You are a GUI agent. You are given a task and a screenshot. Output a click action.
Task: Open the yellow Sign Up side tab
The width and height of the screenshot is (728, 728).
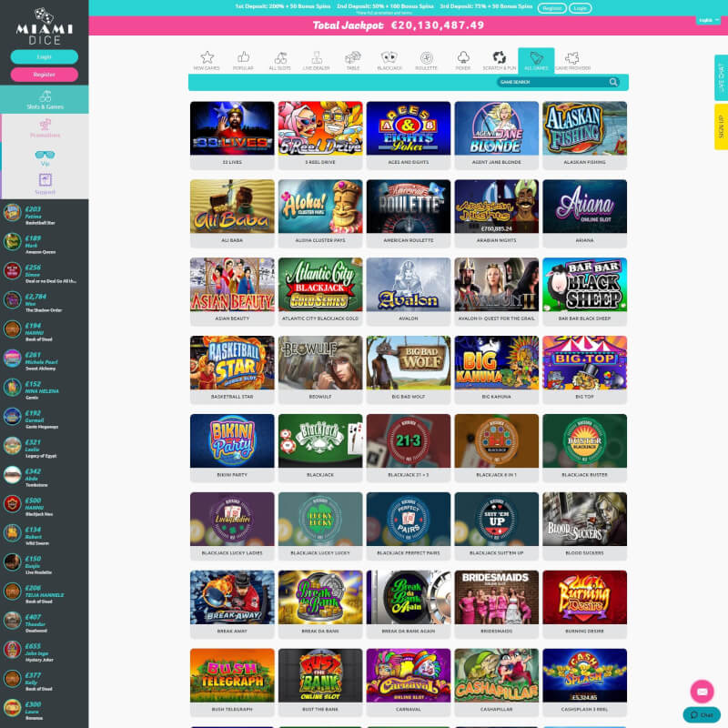721,126
